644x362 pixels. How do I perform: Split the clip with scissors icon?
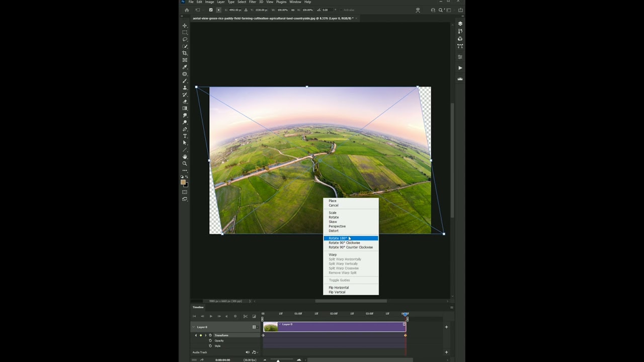(x=246, y=316)
